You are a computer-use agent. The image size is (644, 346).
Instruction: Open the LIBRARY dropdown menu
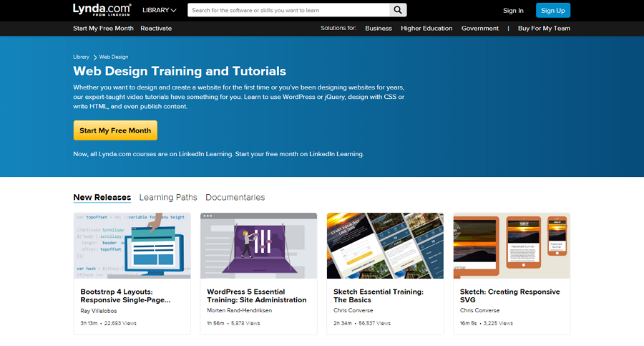coord(160,10)
